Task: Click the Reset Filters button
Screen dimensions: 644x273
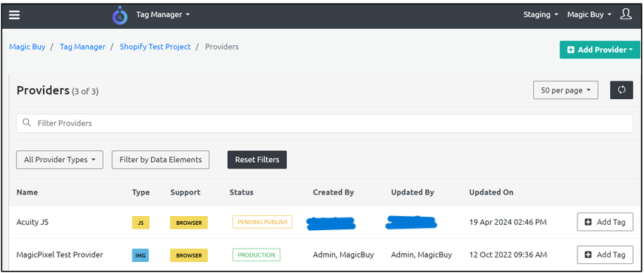Action: (257, 160)
